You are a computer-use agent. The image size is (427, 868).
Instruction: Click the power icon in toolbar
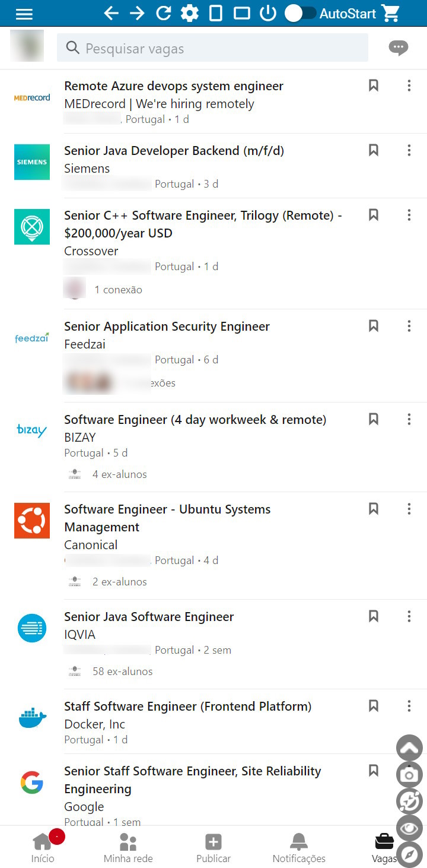pos(268,13)
